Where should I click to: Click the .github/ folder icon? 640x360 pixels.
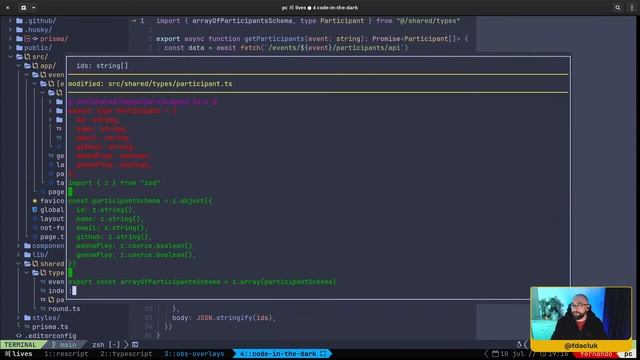click(19, 21)
